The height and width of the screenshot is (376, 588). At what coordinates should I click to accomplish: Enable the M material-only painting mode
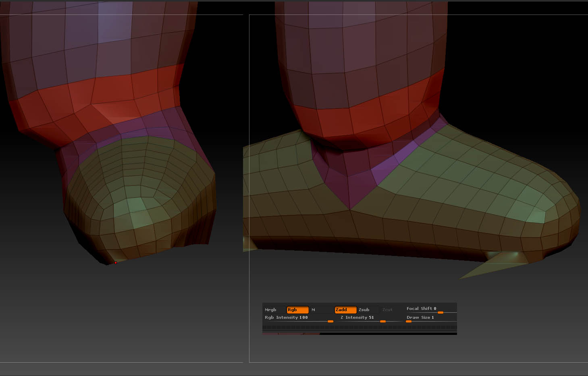(312, 310)
